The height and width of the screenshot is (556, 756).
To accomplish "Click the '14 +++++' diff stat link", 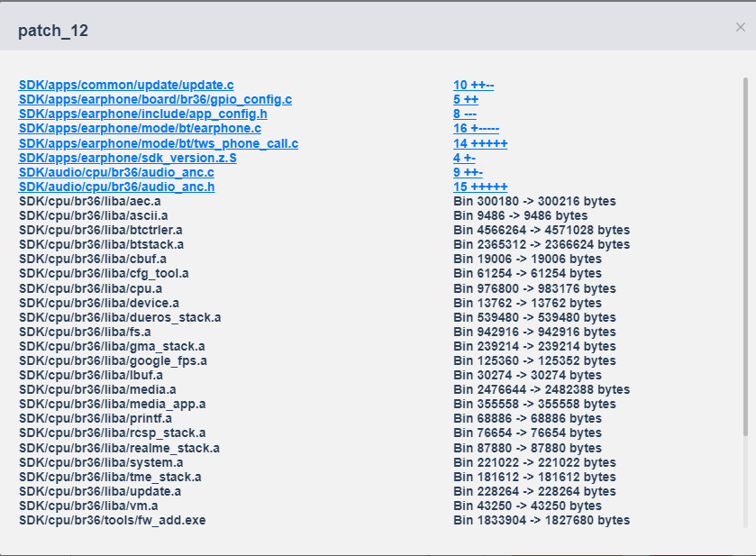I will pyautogui.click(x=480, y=143).
